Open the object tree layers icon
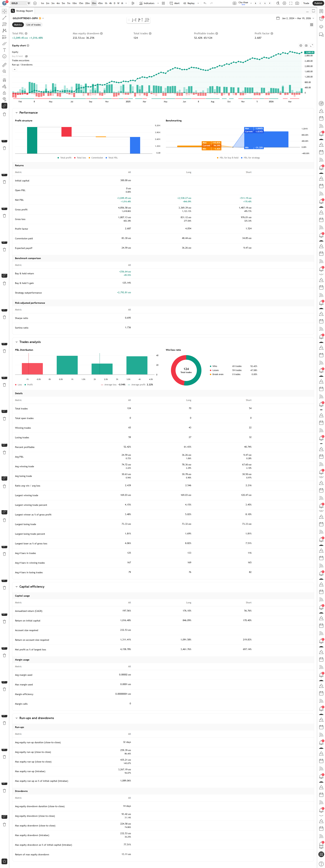 tap(321, 27)
